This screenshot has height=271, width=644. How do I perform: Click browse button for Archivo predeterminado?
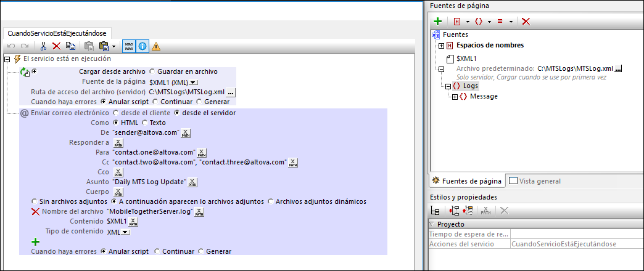click(619, 68)
